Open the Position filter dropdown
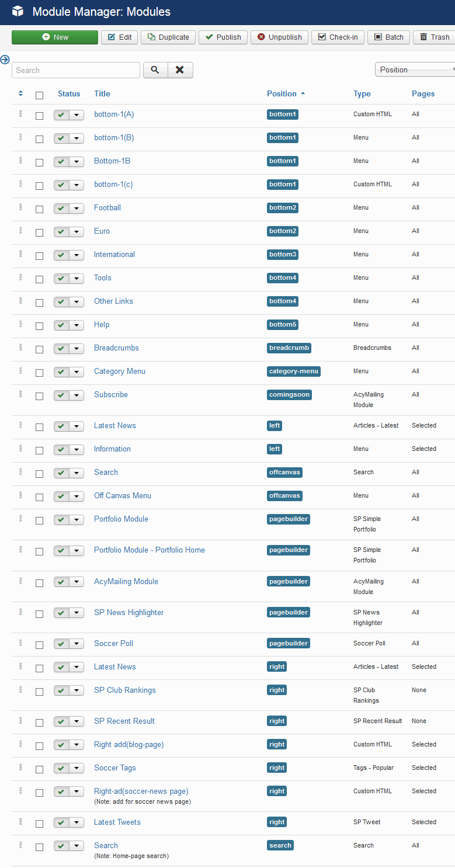Image resolution: width=455 pixels, height=868 pixels. (415, 70)
